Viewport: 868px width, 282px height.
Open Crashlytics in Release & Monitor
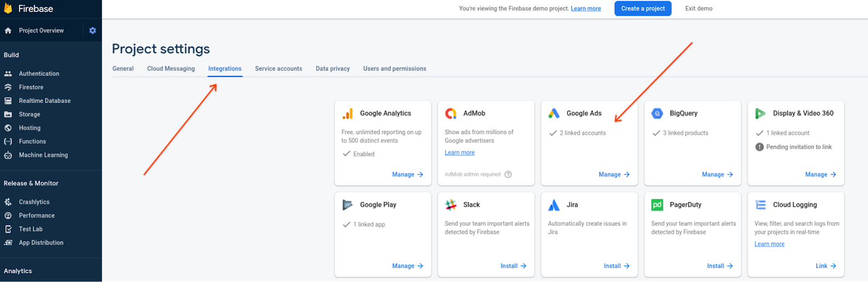[x=34, y=202]
